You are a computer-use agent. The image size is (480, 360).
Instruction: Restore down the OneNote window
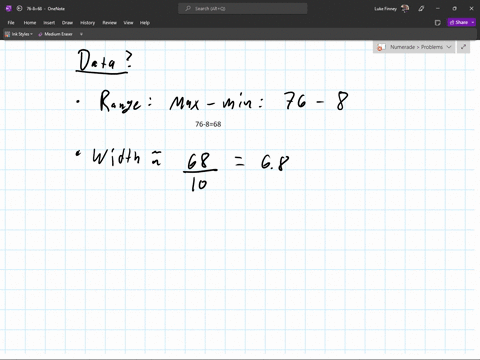tap(454, 9)
